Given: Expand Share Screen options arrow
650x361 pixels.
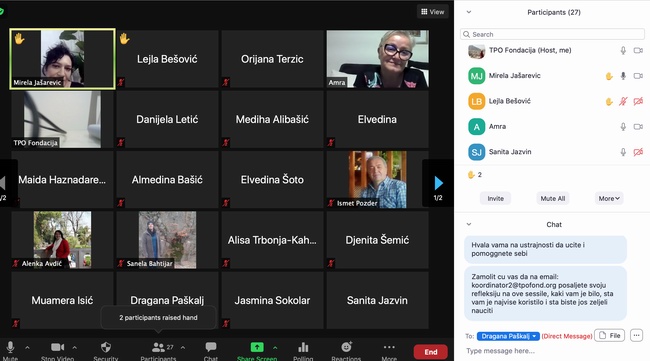Looking at the screenshot, I should 275,347.
